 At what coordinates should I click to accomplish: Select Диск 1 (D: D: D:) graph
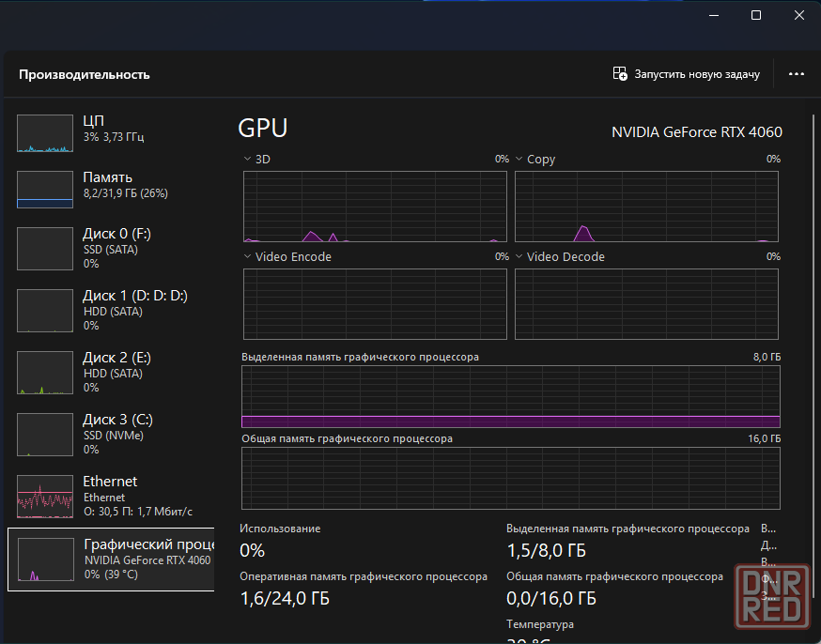(45, 310)
